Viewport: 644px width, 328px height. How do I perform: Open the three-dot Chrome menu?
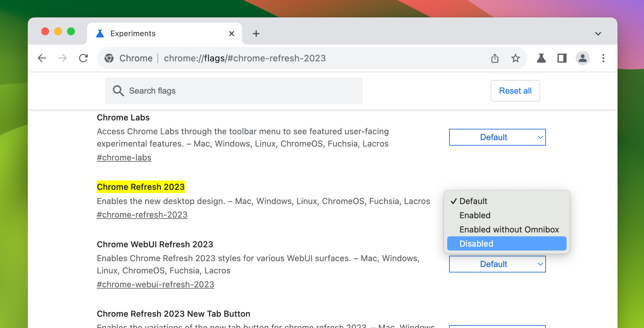[x=603, y=58]
